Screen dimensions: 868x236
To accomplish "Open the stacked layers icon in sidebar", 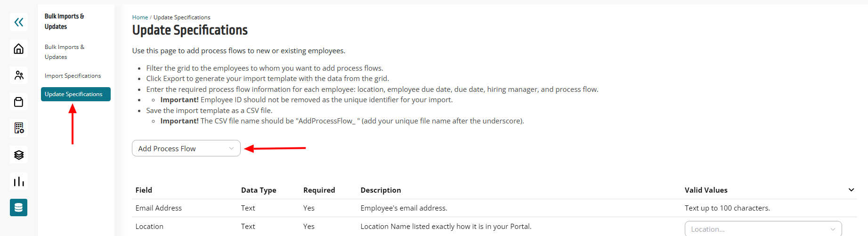I will (x=18, y=155).
